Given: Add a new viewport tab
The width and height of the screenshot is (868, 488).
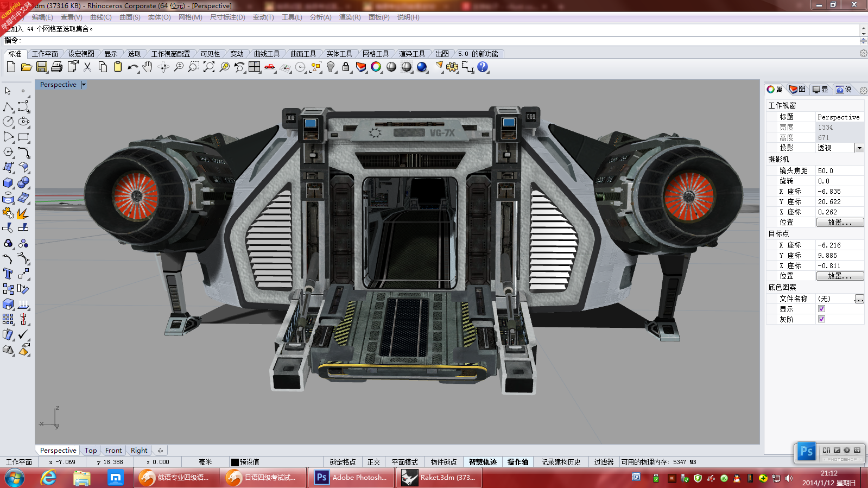Looking at the screenshot, I should (160, 451).
